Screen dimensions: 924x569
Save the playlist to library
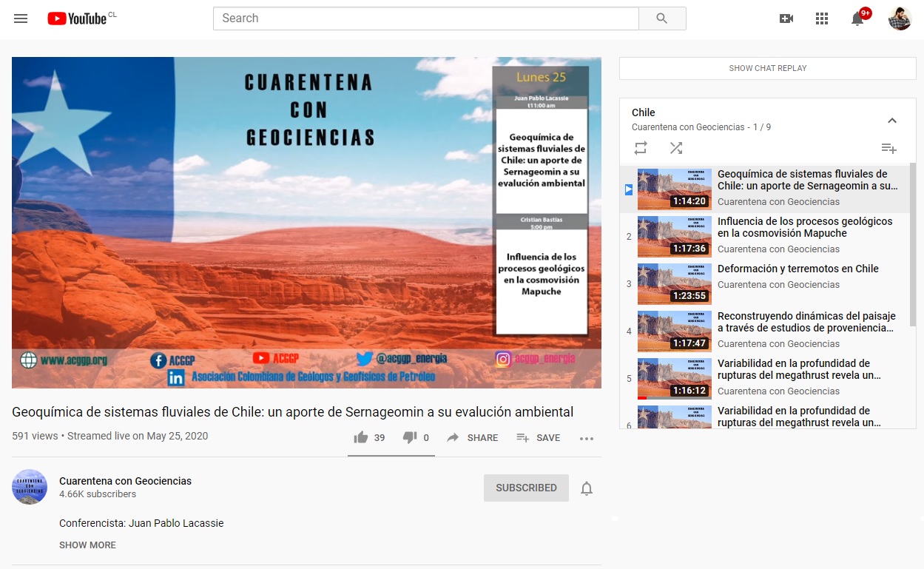888,148
